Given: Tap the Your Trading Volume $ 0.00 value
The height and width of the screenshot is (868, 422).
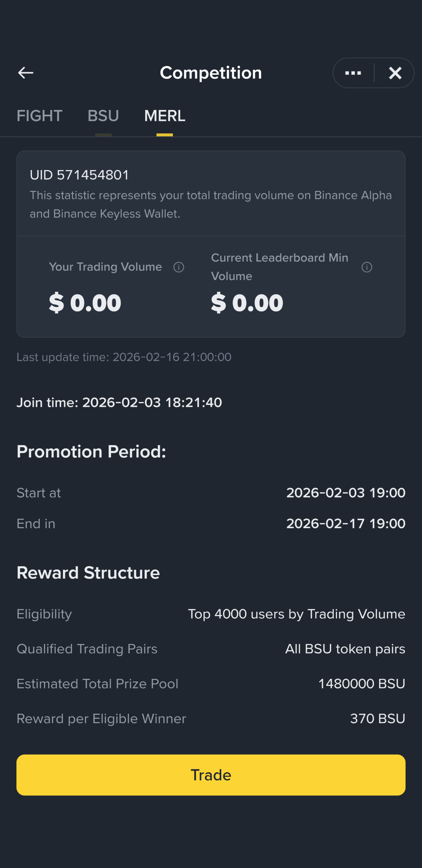Looking at the screenshot, I should [x=85, y=303].
